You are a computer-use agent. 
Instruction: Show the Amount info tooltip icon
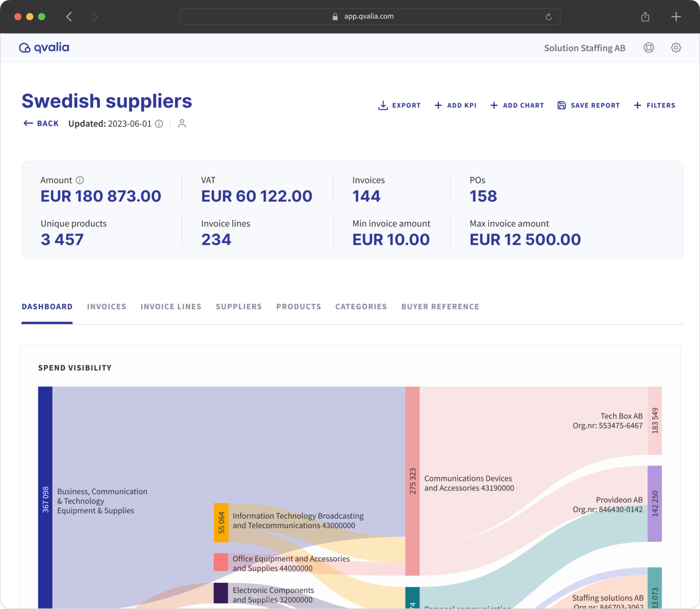79,180
